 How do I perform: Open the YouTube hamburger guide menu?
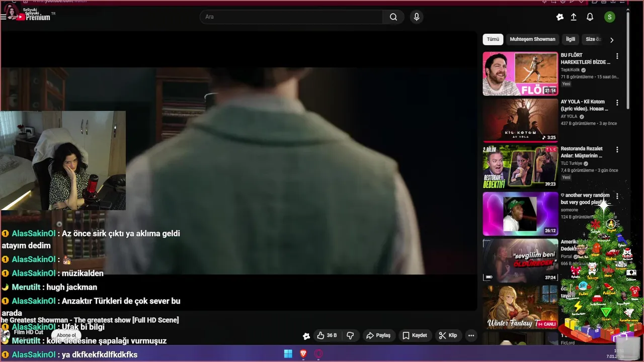point(4,17)
